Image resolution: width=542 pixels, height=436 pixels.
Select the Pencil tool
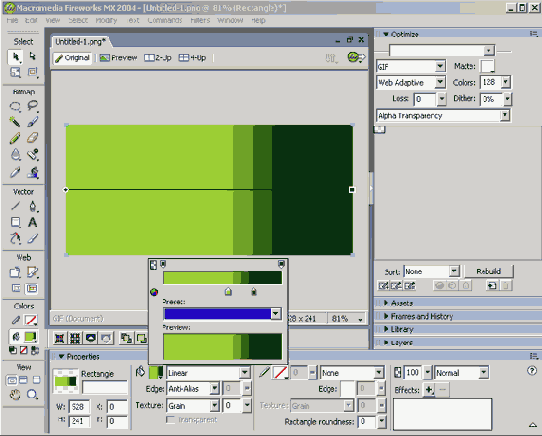(15, 138)
